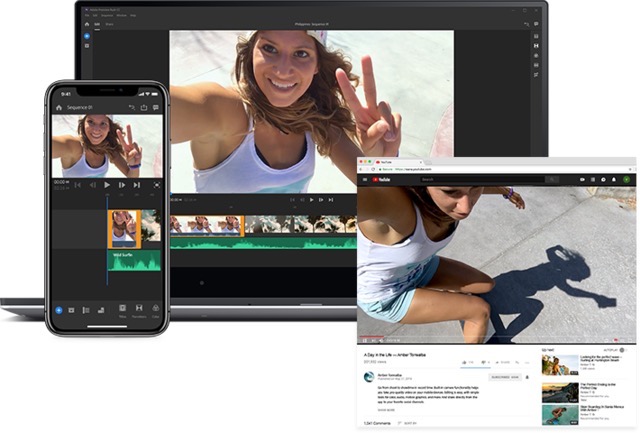The image size is (640, 433).
Task: Select the orange highlighted clip in phone timeline
Action: pos(123,228)
